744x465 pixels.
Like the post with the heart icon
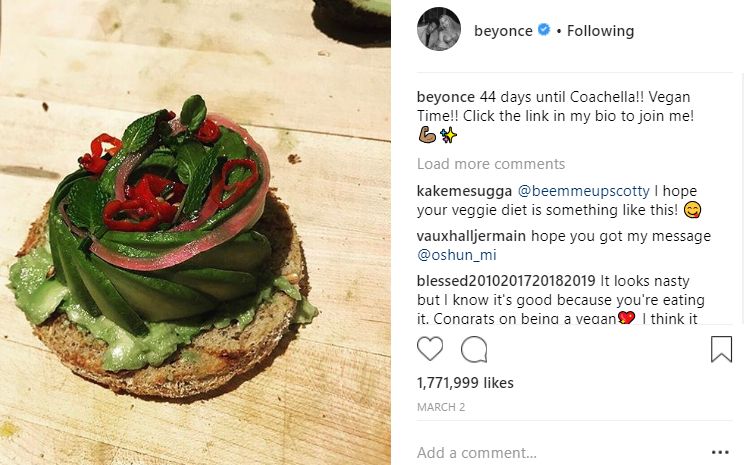[x=430, y=349]
